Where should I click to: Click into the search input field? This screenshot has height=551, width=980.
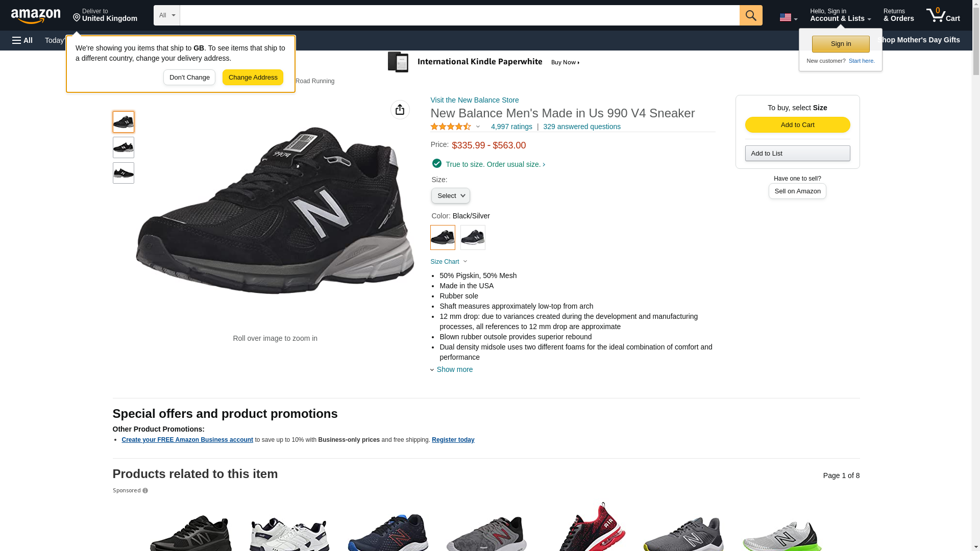point(459,15)
